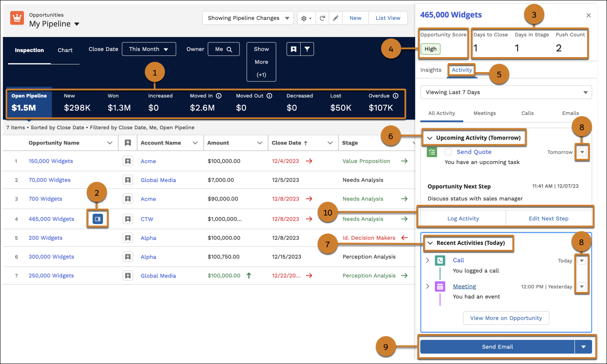Check the Send Quote task checkbox
The image size is (607, 364).
pyautogui.click(x=448, y=152)
